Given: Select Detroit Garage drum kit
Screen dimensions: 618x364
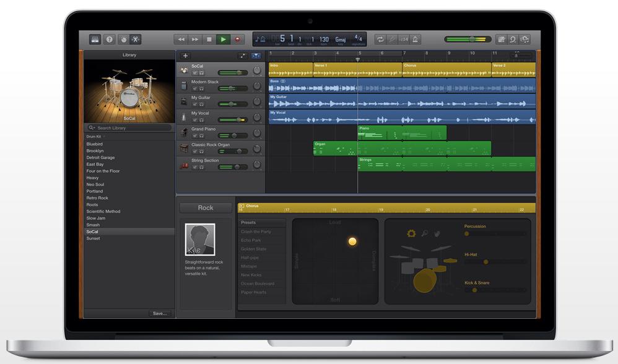Looking at the screenshot, I should pos(129,158).
